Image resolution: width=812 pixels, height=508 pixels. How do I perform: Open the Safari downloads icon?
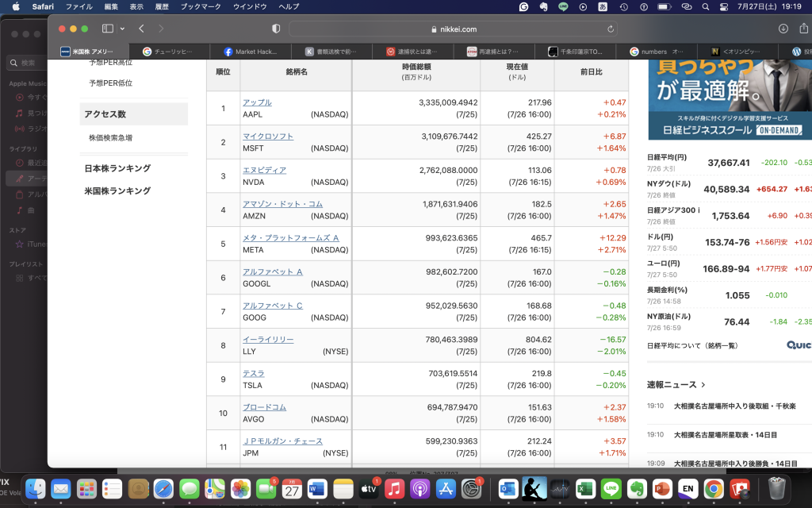tap(783, 29)
